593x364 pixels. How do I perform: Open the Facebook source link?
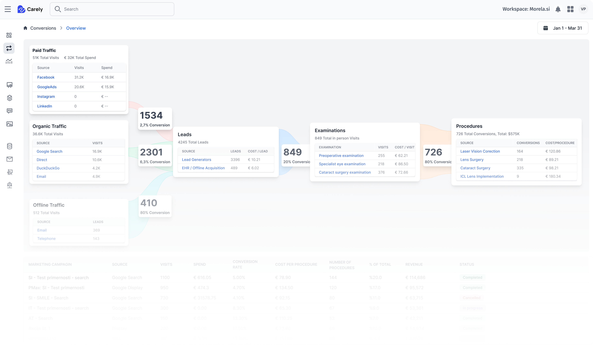click(46, 77)
